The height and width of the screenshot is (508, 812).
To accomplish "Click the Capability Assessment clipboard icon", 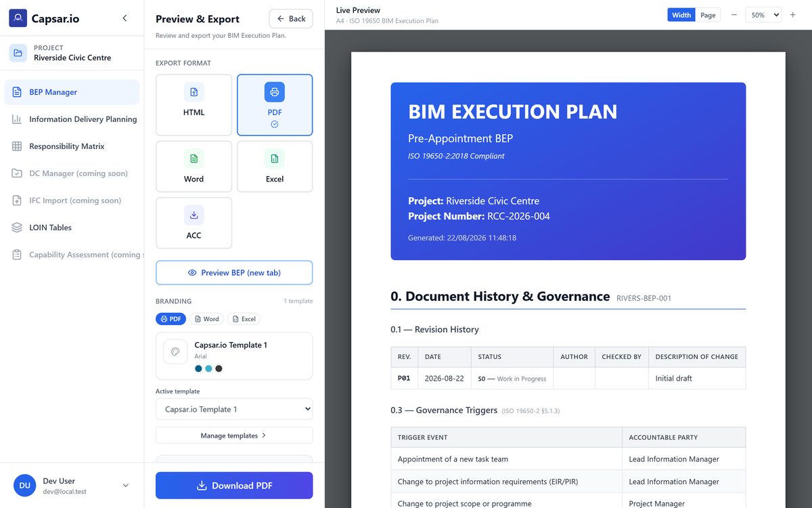I will (x=17, y=255).
